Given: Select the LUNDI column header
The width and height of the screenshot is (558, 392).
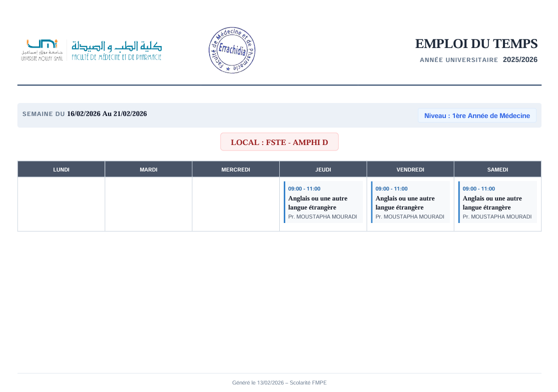Looking at the screenshot, I should coord(61,169).
